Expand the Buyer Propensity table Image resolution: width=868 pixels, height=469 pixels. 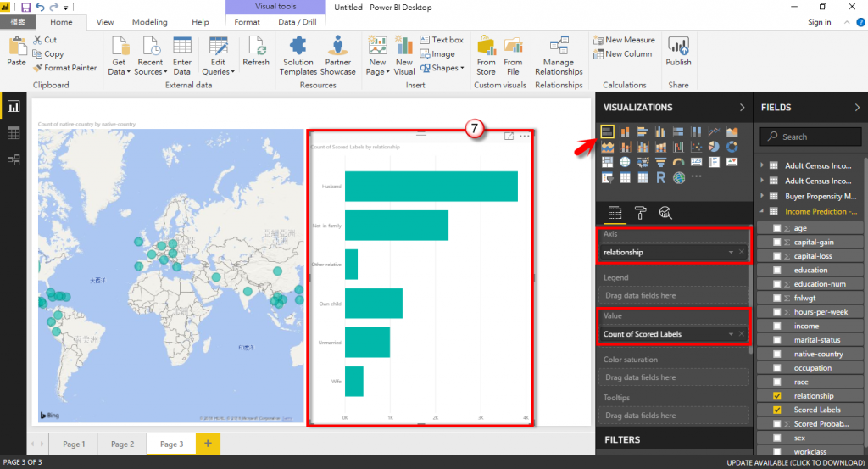click(x=762, y=196)
